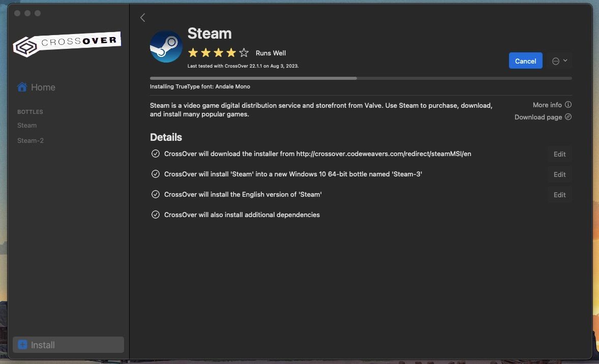Open More info via its info icon

tap(568, 105)
